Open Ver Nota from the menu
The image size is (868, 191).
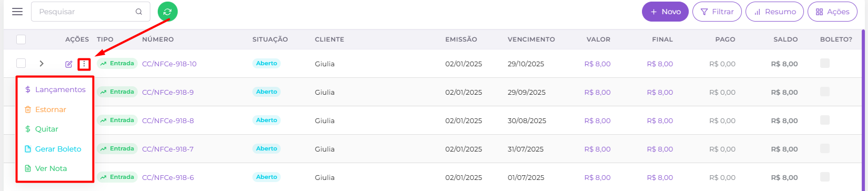(46, 168)
